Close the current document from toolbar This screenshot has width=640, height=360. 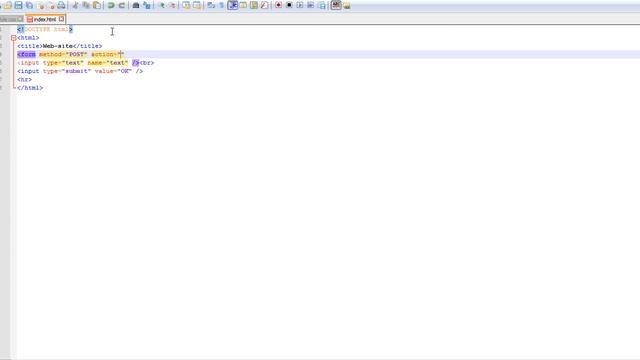click(x=40, y=5)
